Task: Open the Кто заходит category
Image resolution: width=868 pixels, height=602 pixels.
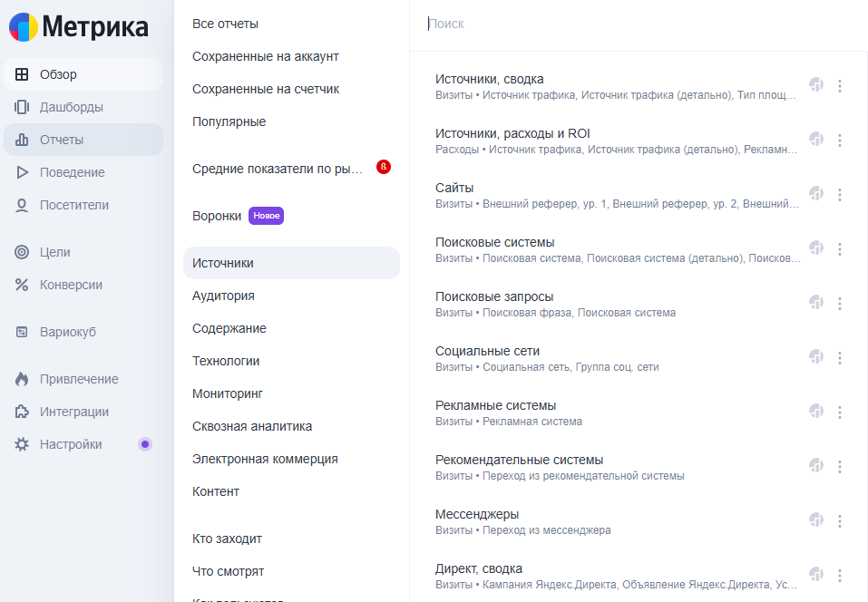Action: click(227, 539)
